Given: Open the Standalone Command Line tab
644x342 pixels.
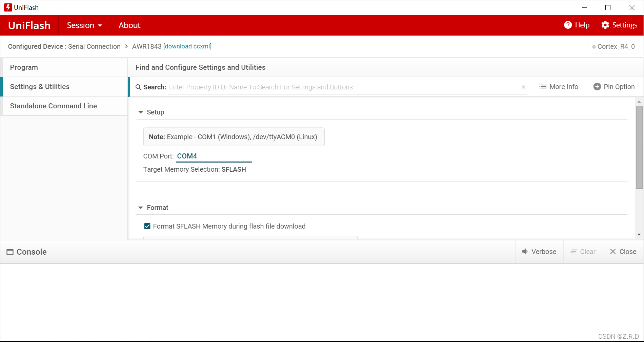Looking at the screenshot, I should pyautogui.click(x=64, y=106).
